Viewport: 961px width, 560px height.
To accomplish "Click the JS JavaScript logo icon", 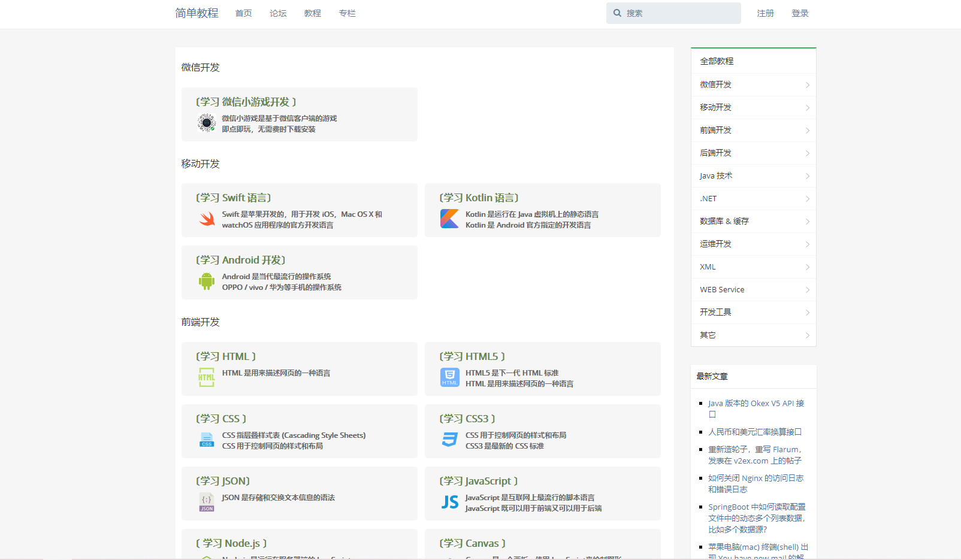I will coord(450,502).
